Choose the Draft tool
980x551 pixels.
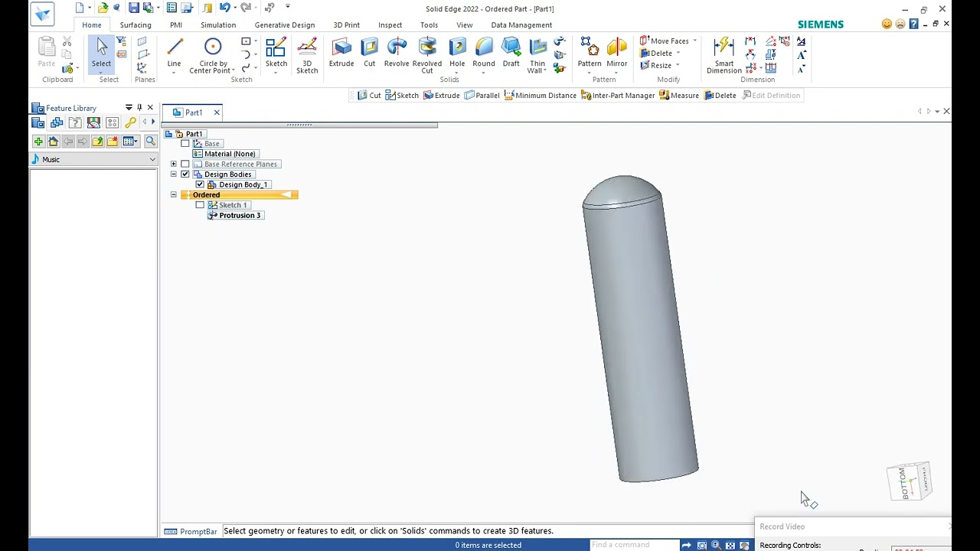pos(511,54)
